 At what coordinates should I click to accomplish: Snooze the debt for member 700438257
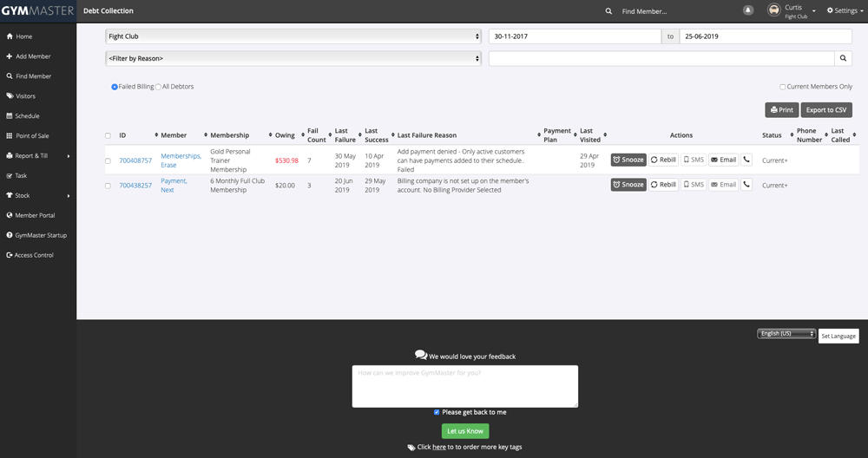pyautogui.click(x=628, y=185)
